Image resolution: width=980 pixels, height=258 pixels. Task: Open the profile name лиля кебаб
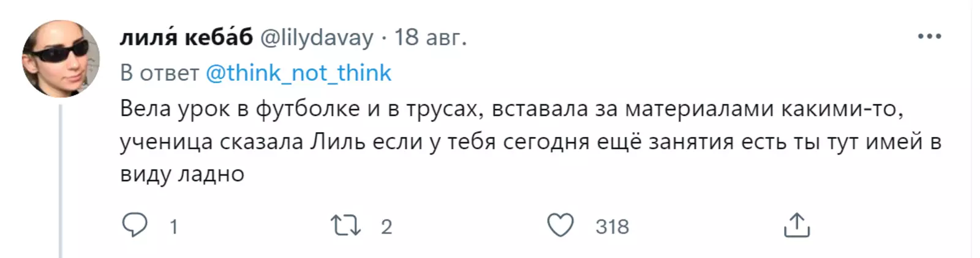pos(186,38)
